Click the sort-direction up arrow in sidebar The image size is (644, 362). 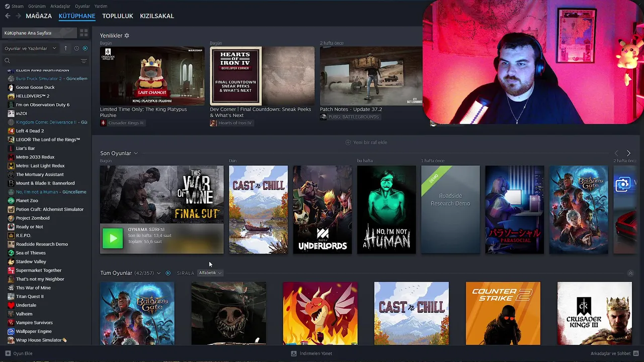(65, 48)
